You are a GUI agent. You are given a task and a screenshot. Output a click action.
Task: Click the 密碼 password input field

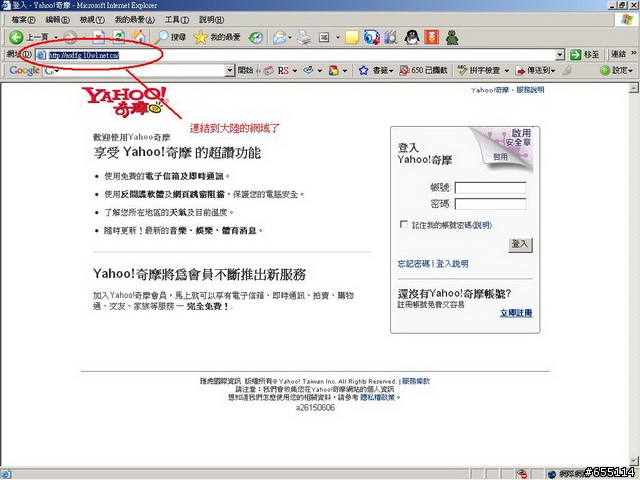[490, 204]
